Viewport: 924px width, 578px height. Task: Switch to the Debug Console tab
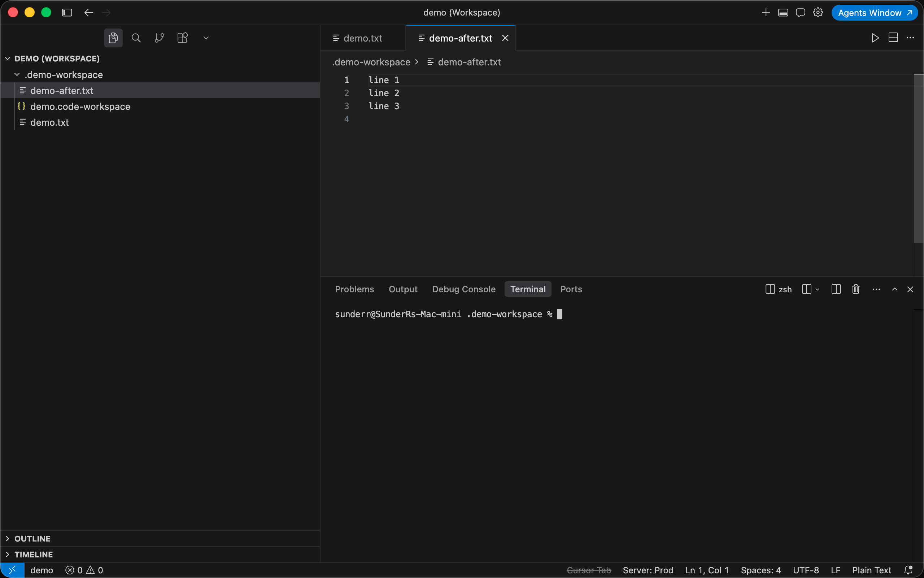tap(463, 289)
